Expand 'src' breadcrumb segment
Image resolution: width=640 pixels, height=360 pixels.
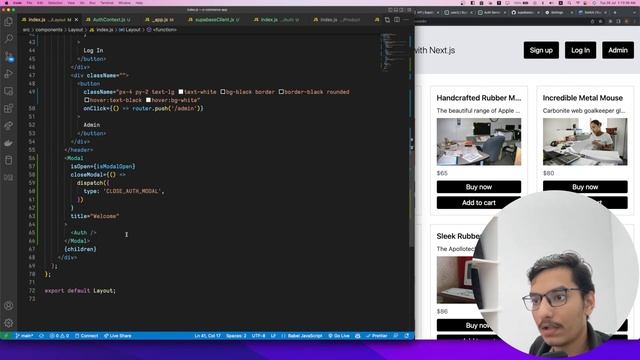click(x=26, y=30)
